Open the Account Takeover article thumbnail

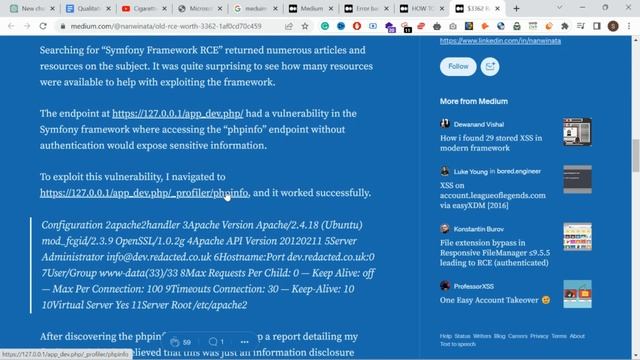[577, 294]
